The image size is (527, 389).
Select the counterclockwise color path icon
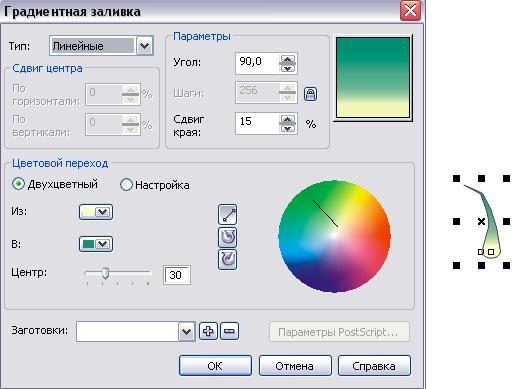[x=228, y=237]
